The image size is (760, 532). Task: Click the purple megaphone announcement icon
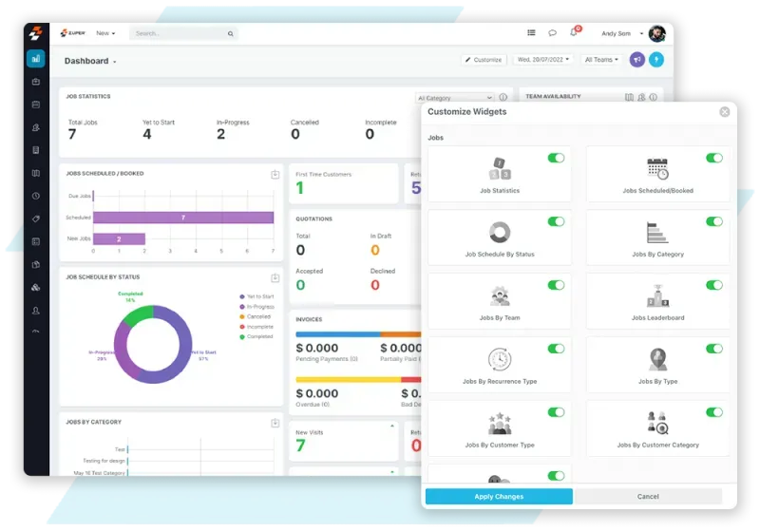point(636,60)
